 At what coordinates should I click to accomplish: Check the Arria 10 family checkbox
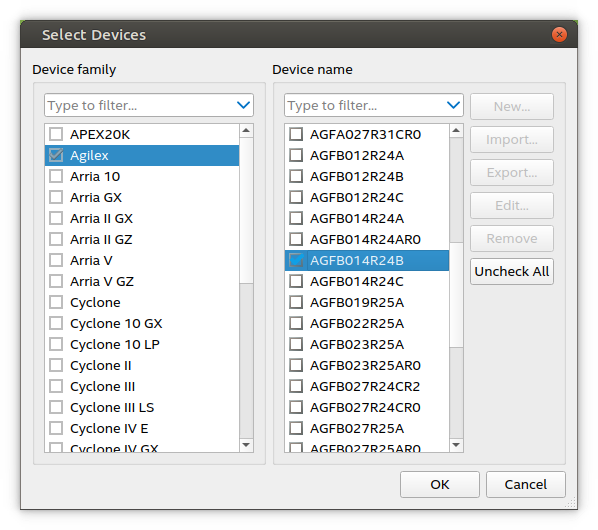click(x=56, y=176)
